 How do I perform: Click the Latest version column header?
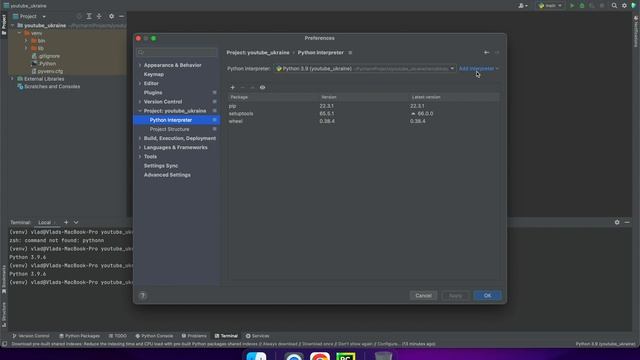coord(426,97)
